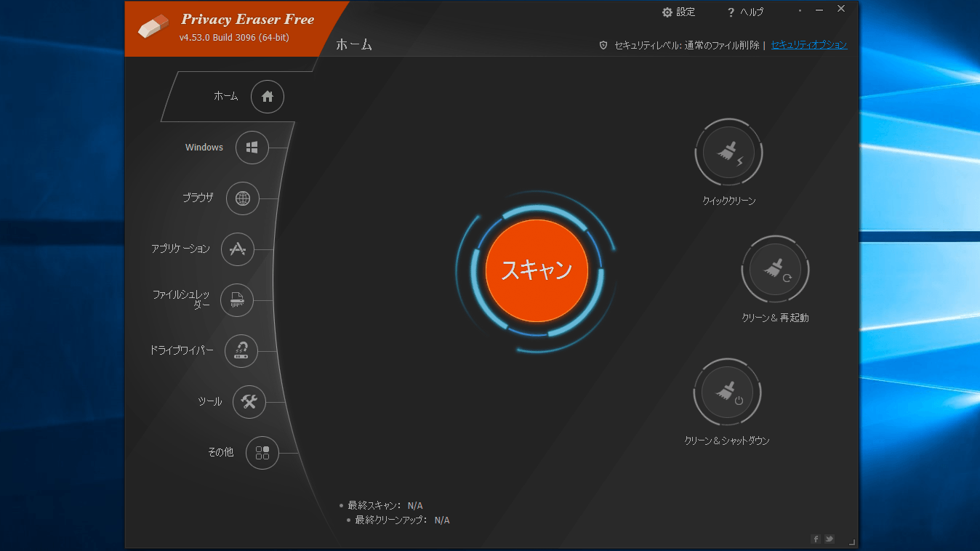Click the Clean & Shutdown broom icon
The height and width of the screenshot is (551, 980).
pos(727,393)
